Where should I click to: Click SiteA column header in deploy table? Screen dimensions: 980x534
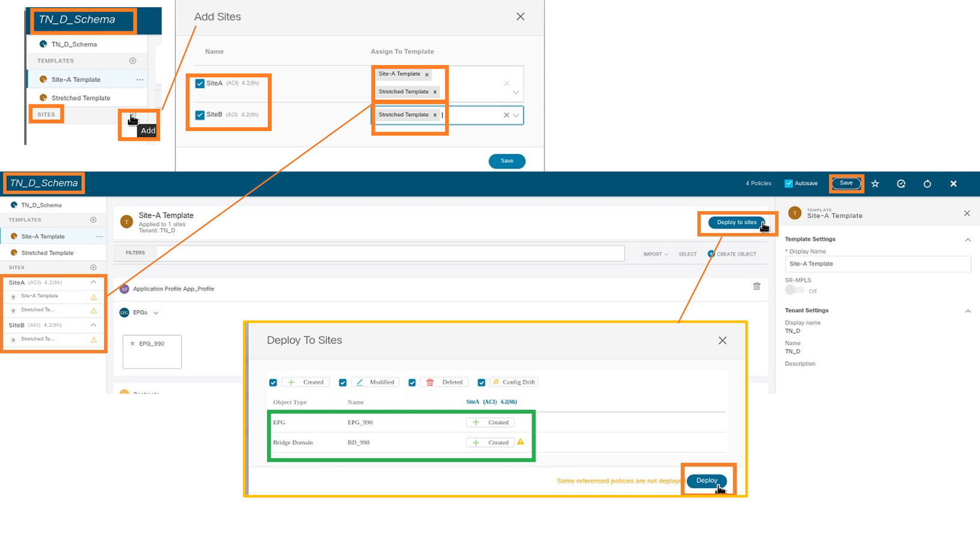[492, 402]
